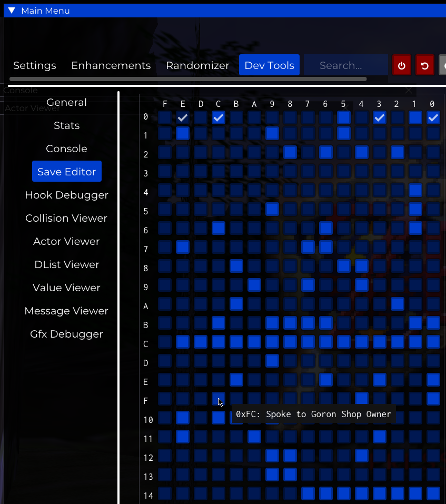This screenshot has width=446, height=504.
Task: Toggle flag checkbox row F column 4
Action: 362,399
